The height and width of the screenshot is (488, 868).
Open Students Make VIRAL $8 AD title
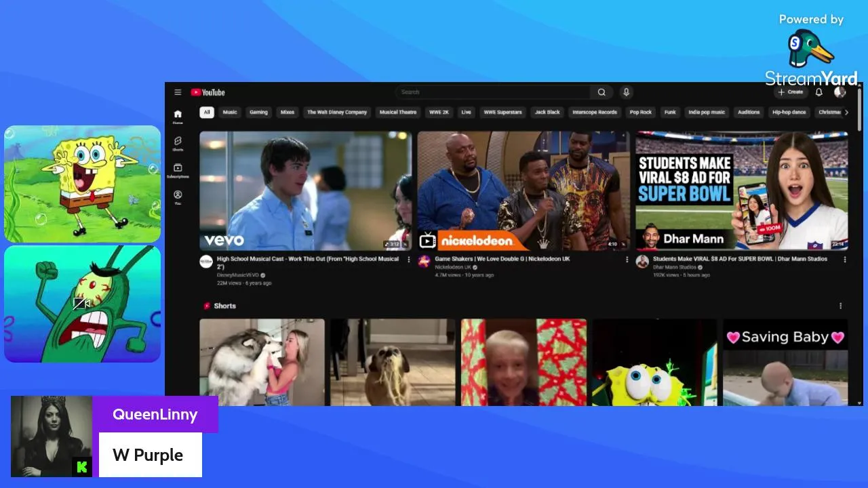740,259
